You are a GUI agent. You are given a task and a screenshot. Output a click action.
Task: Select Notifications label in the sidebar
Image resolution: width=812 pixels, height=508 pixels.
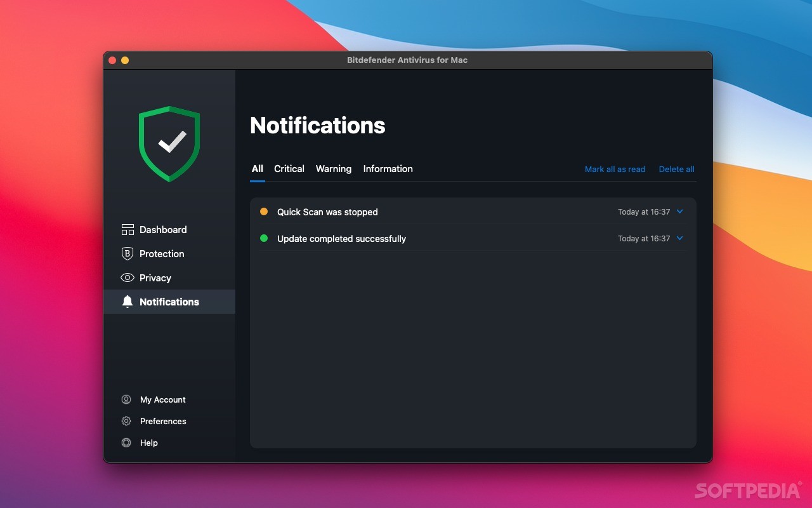[169, 302]
